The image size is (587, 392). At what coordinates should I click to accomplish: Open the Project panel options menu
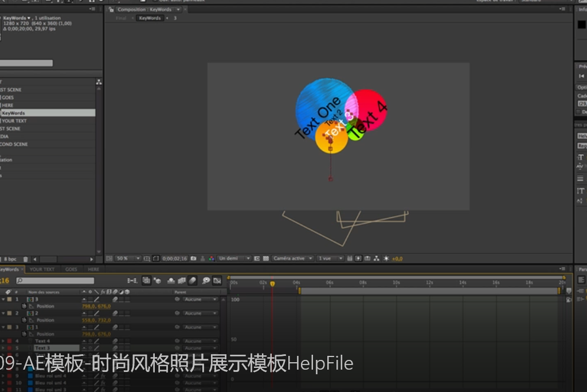92,9
